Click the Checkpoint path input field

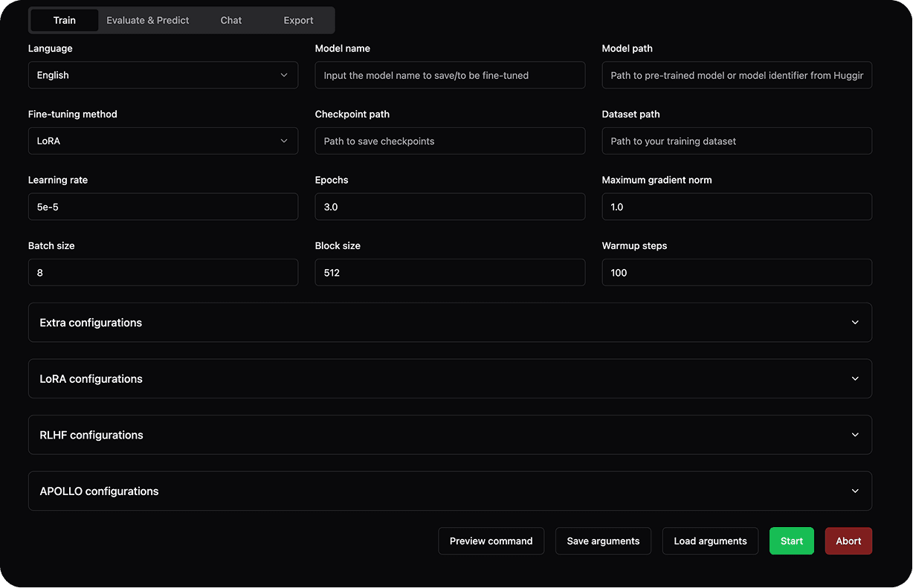click(x=450, y=140)
